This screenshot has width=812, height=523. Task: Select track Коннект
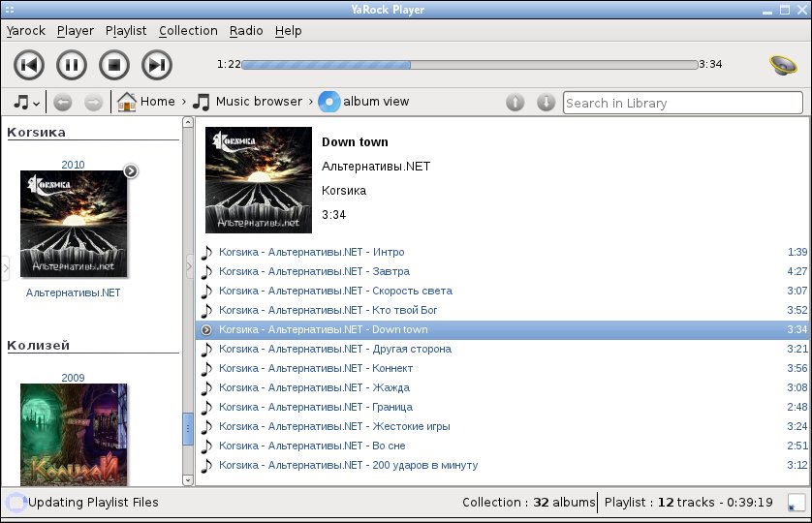click(x=503, y=368)
